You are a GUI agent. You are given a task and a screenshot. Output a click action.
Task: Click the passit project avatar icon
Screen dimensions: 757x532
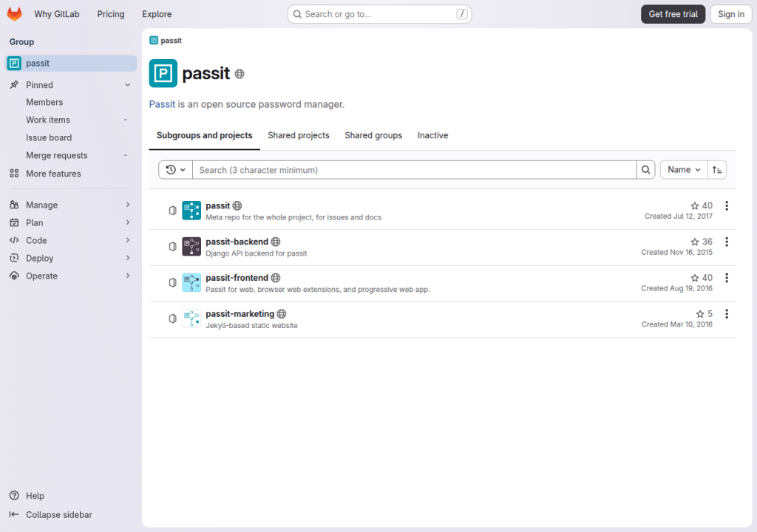[x=191, y=211]
